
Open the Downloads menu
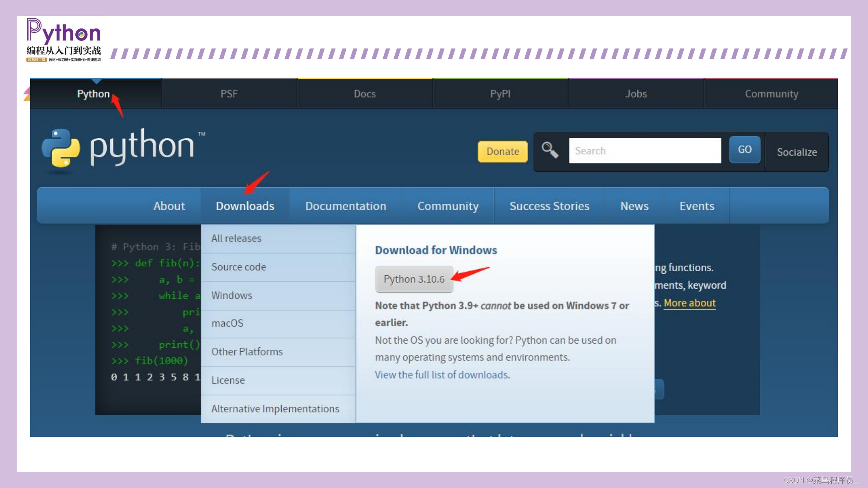click(245, 206)
